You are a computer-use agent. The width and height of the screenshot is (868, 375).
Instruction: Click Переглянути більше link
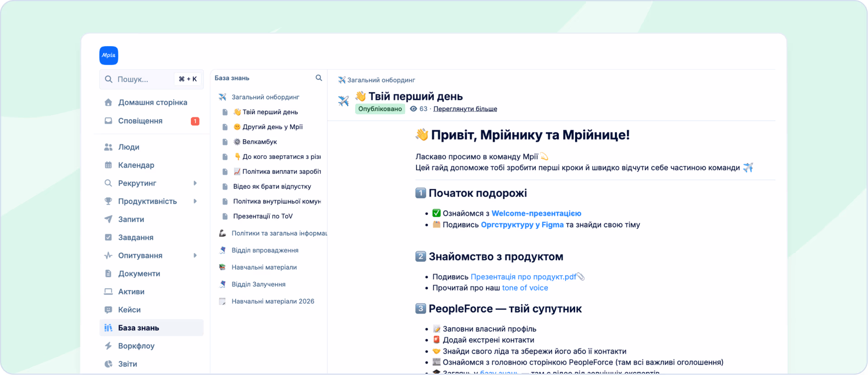tap(465, 109)
